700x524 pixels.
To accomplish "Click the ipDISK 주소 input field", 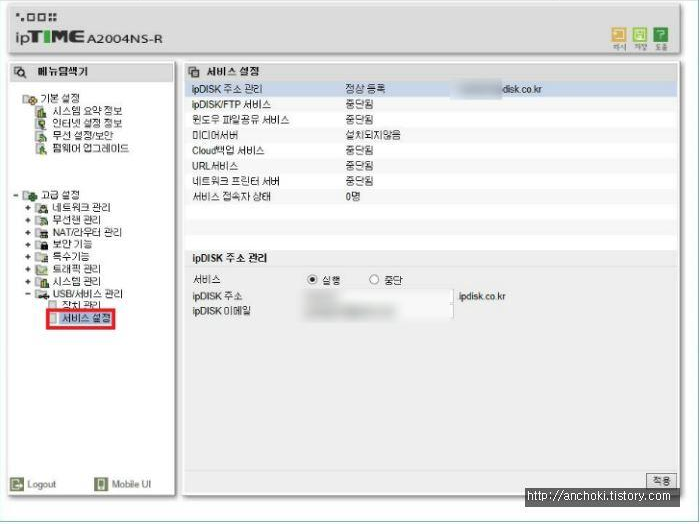I will [x=378, y=296].
